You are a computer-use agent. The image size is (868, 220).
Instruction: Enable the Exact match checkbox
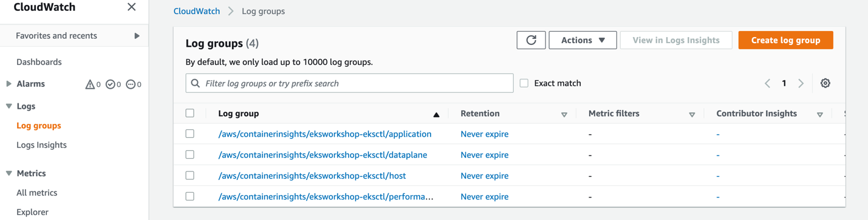524,83
